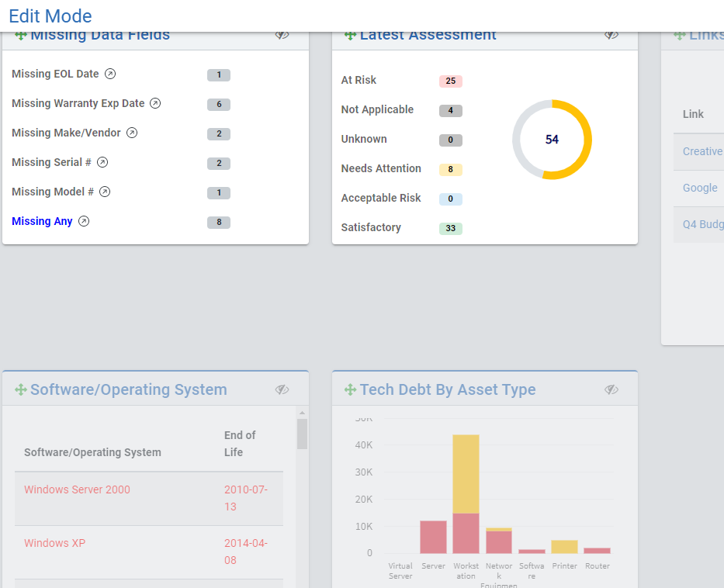This screenshot has width=724, height=588.
Task: Grab move handle of Missing Data Fields widget
Action: 21,35
